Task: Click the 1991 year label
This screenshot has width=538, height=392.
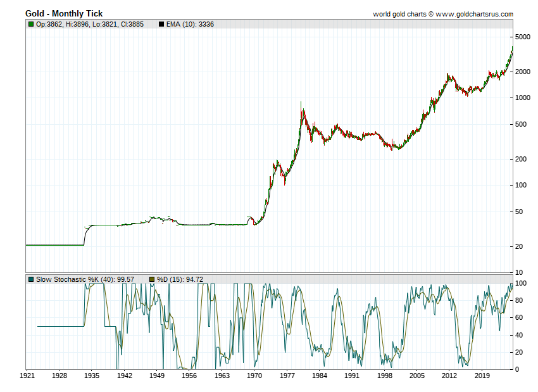Action: [x=352, y=376]
